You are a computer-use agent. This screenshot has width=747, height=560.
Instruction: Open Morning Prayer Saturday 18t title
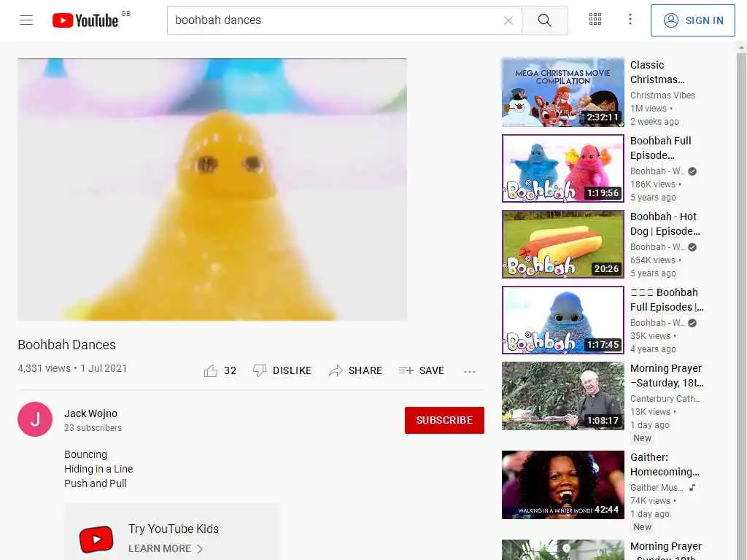tap(667, 376)
